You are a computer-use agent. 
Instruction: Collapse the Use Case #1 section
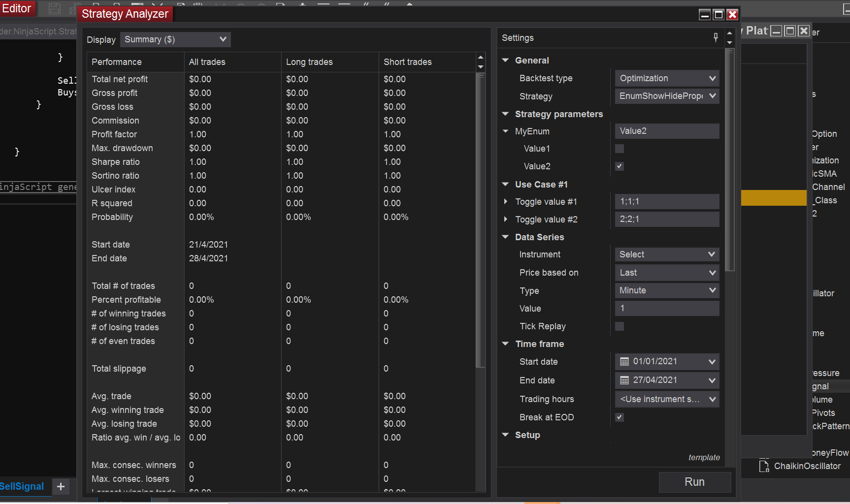(x=505, y=184)
